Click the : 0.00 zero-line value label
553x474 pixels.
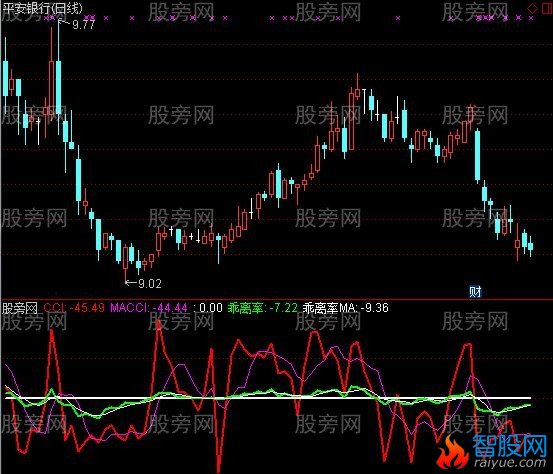[208, 308]
